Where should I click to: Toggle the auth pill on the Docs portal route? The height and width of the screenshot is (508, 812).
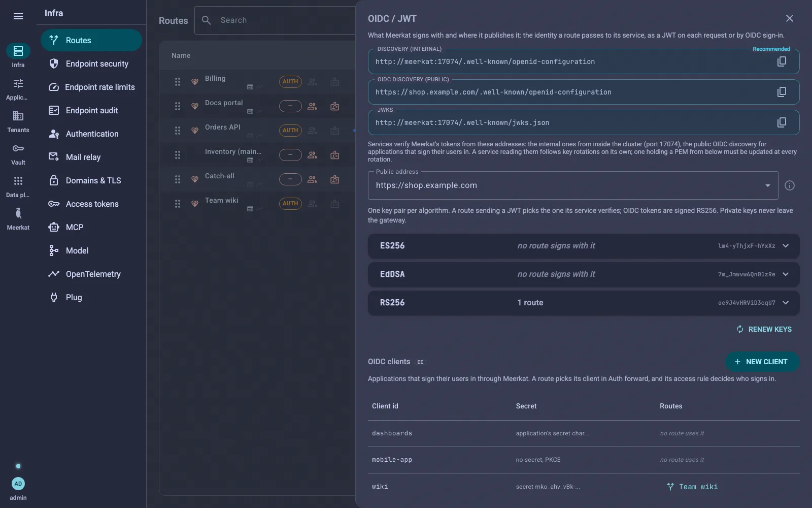290,106
